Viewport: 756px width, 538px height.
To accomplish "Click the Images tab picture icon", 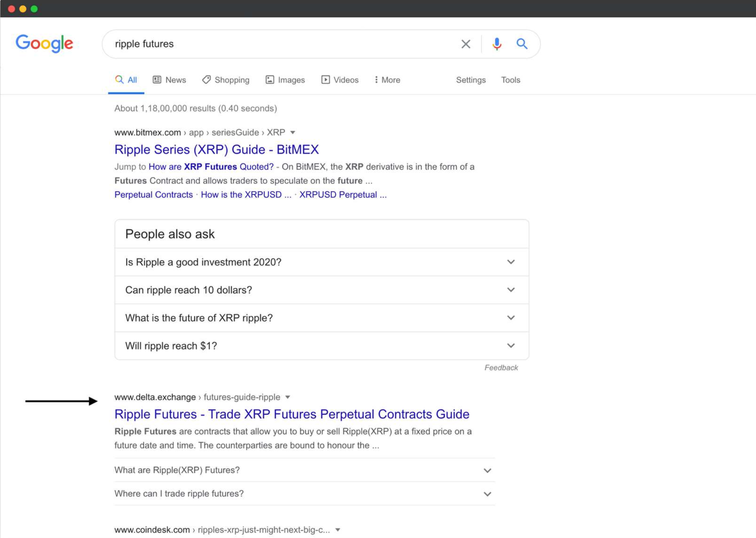I will click(x=270, y=79).
